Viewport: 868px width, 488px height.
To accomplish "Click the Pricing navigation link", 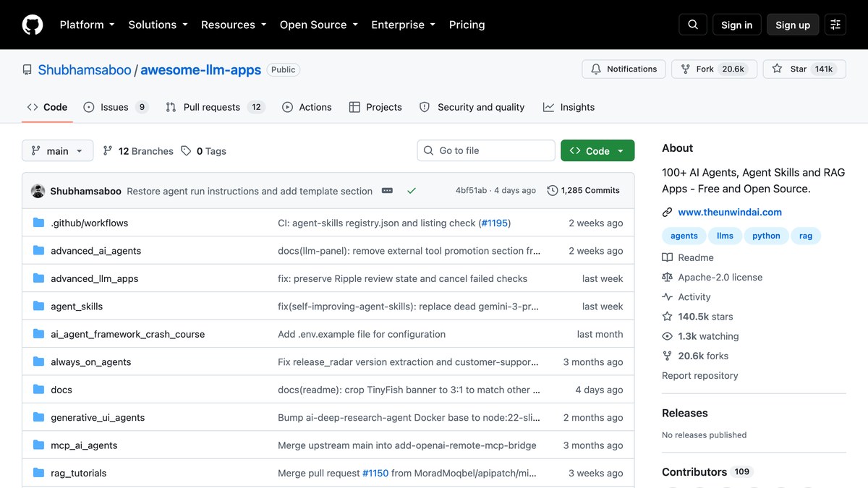I will (467, 25).
